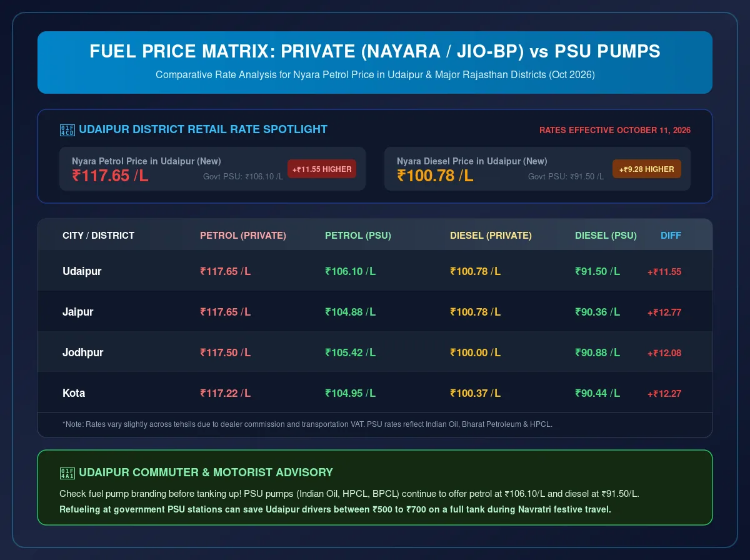Select the Govt PSU: ₹91.50 /L note
750x560 pixels.
tap(566, 176)
